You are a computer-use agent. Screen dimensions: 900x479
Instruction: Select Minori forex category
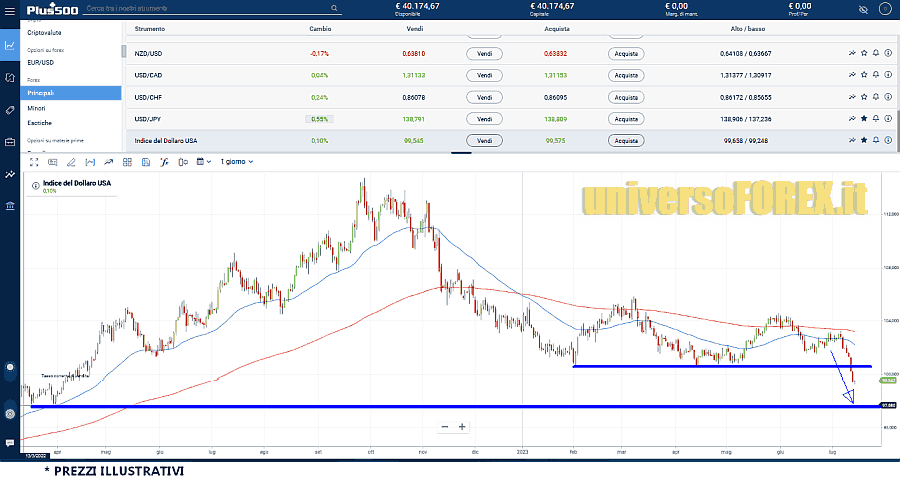pyautogui.click(x=36, y=108)
